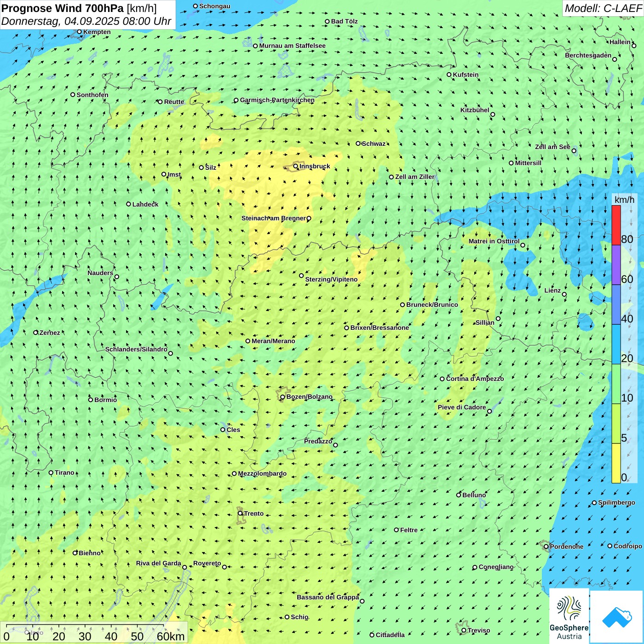This screenshot has height=644, width=644.
Task: Click the 'Sonthofen' label
Action: point(92,95)
